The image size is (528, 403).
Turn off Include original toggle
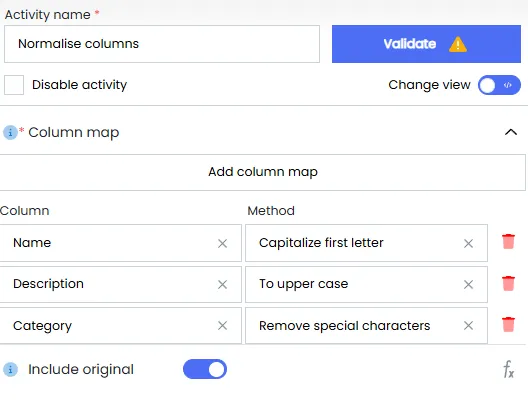pyautogui.click(x=205, y=369)
